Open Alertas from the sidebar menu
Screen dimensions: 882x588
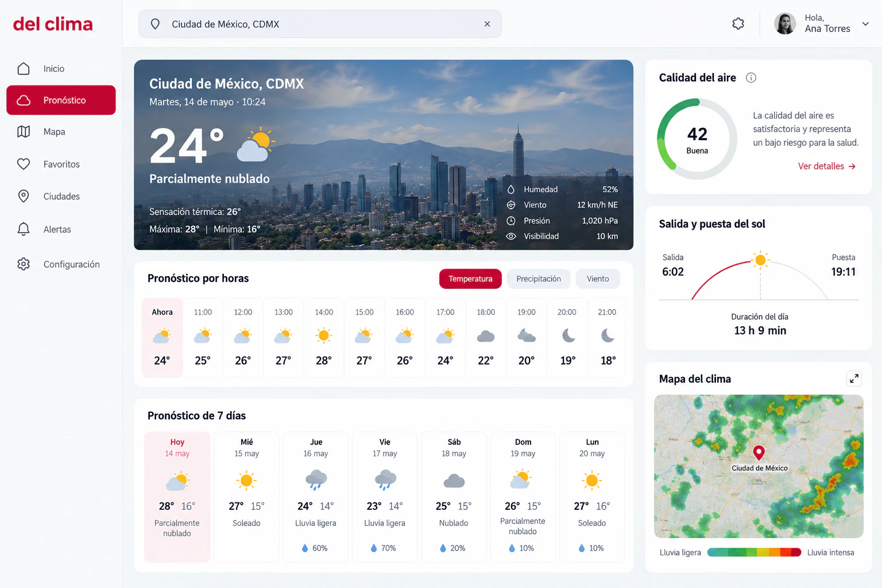click(x=61, y=229)
